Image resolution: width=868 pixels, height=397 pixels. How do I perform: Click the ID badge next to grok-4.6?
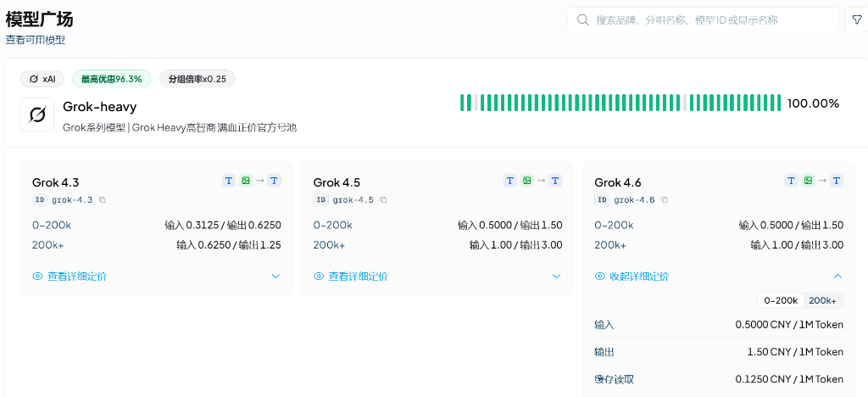(602, 200)
